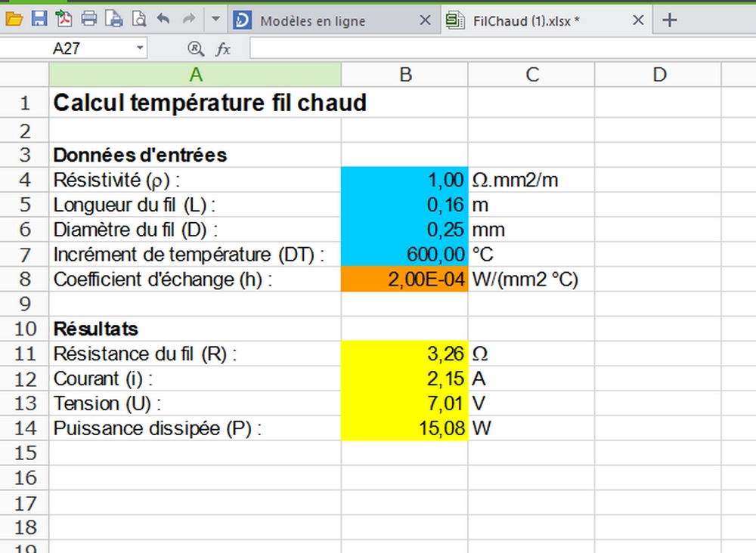Click the icon right of the printer
This screenshot has height=553, width=756.
pyautogui.click(x=114, y=20)
